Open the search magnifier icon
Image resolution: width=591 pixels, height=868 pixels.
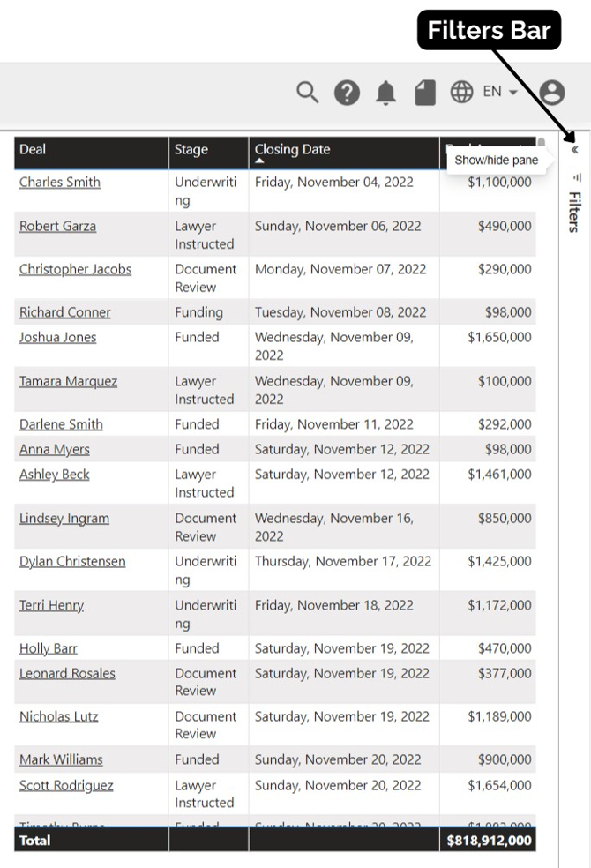tap(307, 92)
